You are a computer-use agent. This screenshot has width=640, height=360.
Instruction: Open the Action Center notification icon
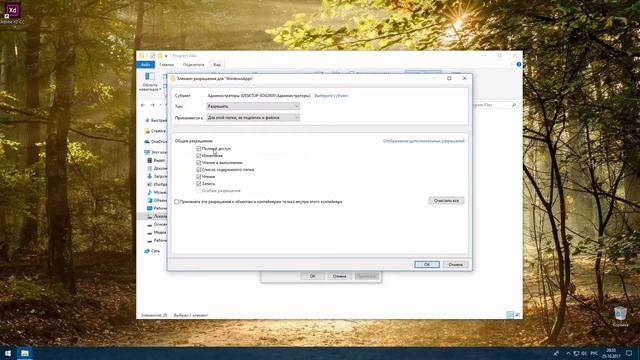pos(629,353)
